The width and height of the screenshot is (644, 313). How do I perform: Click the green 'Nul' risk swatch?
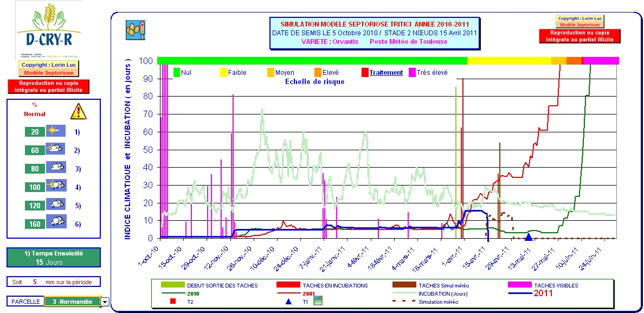177,73
